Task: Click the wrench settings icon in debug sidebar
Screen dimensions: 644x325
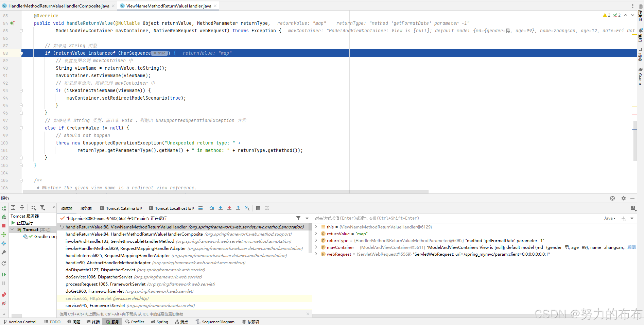Action: [4, 252]
